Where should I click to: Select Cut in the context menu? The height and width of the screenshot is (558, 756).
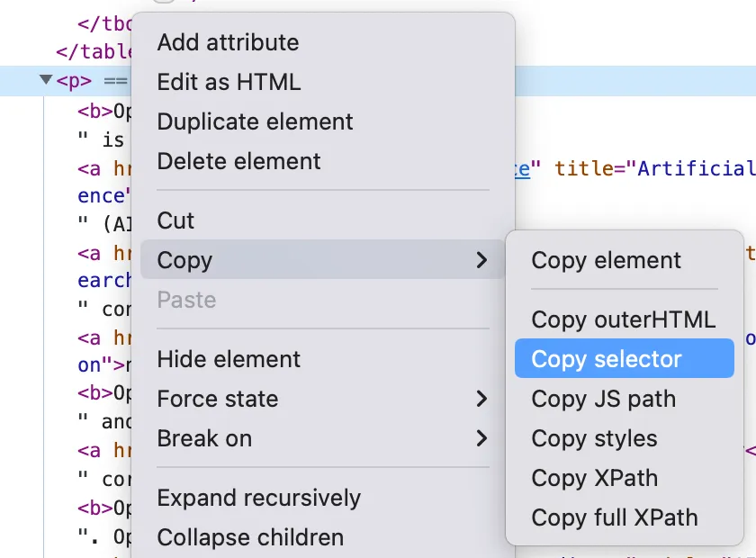tap(175, 220)
